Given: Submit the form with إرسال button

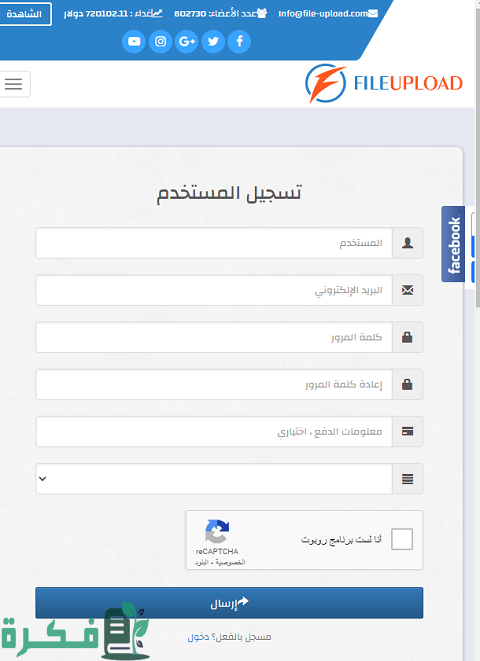Looking at the screenshot, I should point(229,603).
